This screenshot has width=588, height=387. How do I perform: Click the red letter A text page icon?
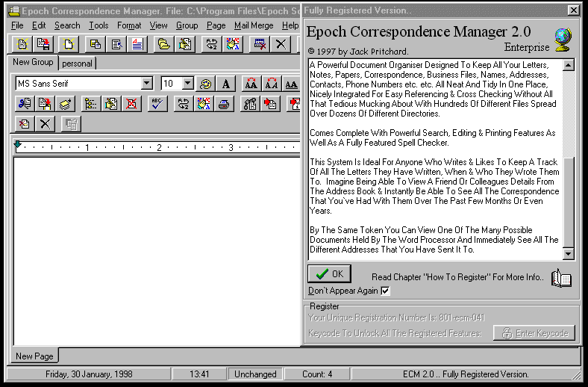[137, 44]
